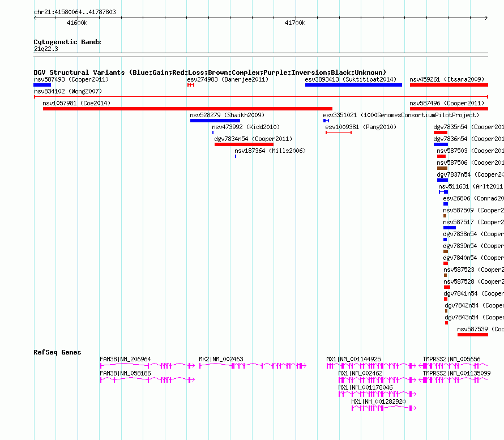Select the blue nsv528279 gain bar
Viewport: 504px width, 440px height.
pyautogui.click(x=215, y=121)
